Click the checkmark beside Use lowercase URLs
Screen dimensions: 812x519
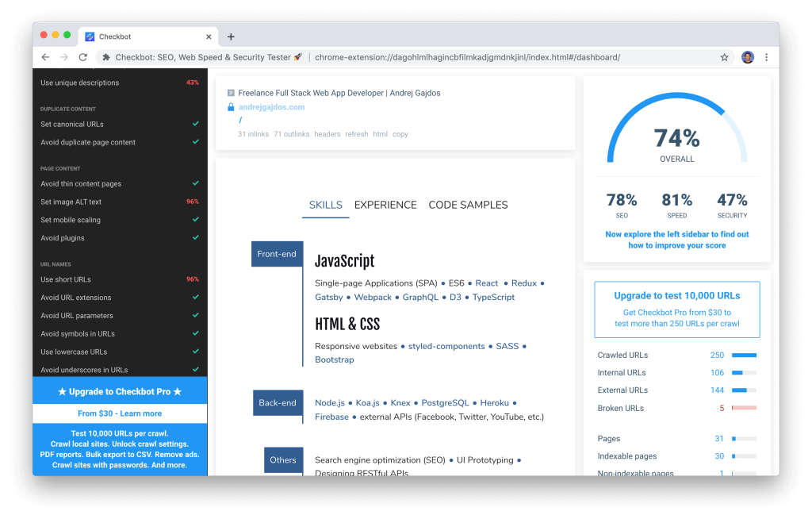point(196,352)
